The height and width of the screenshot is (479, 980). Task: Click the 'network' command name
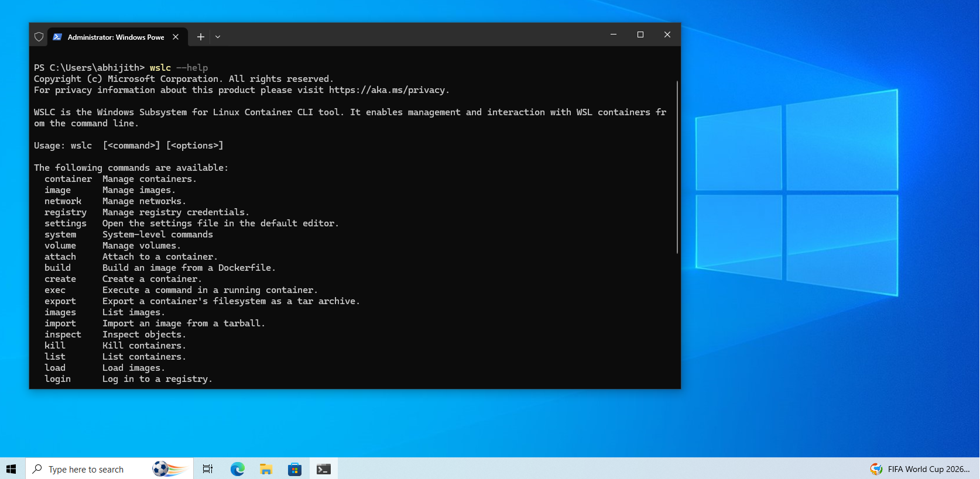coord(63,201)
